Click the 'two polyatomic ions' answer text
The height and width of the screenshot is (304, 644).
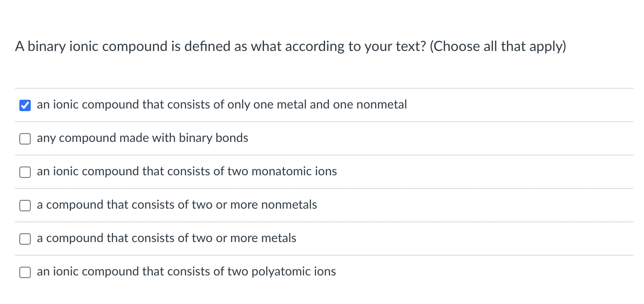pos(186,271)
